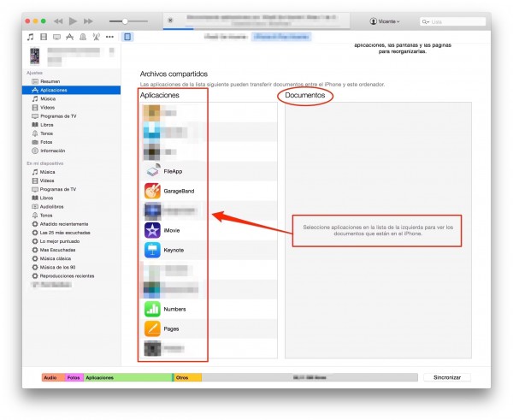Click the Documentos heading
Screen dimensions: 513x420
(x=305, y=95)
